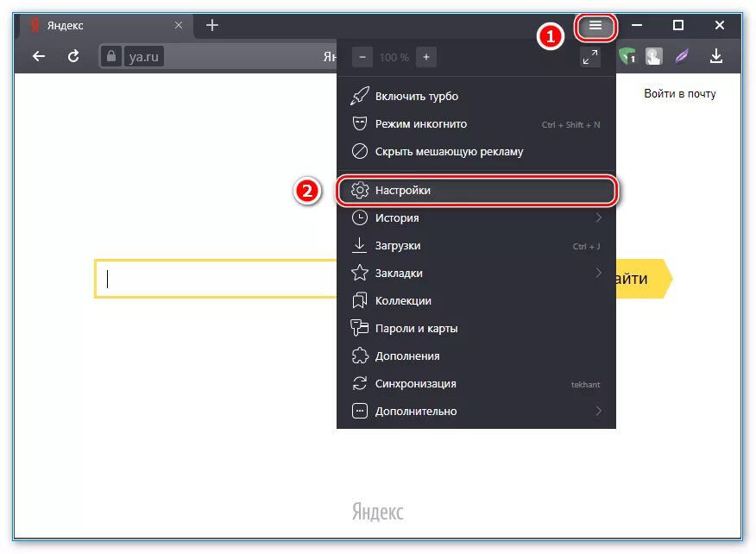Open Синхронизация menu entry

476,384
